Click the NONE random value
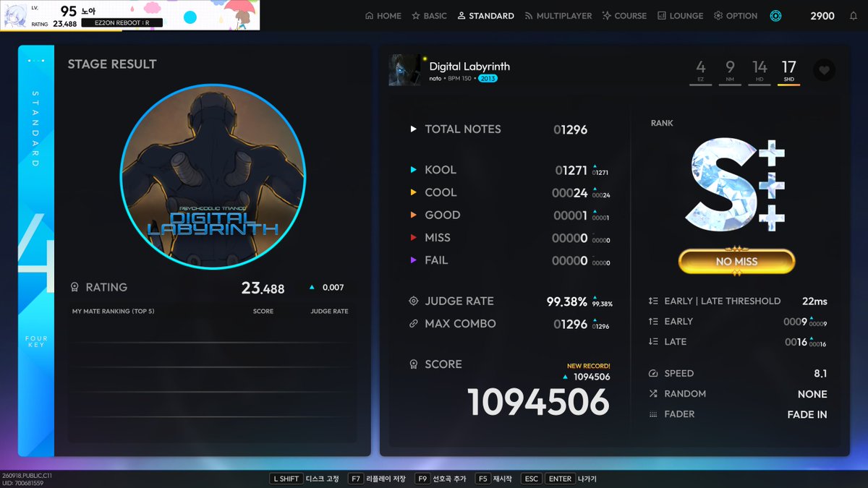The image size is (868, 488). click(812, 394)
